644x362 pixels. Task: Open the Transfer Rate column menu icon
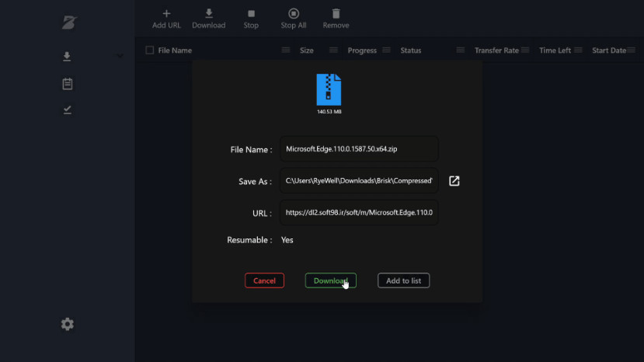pyautogui.click(x=525, y=50)
